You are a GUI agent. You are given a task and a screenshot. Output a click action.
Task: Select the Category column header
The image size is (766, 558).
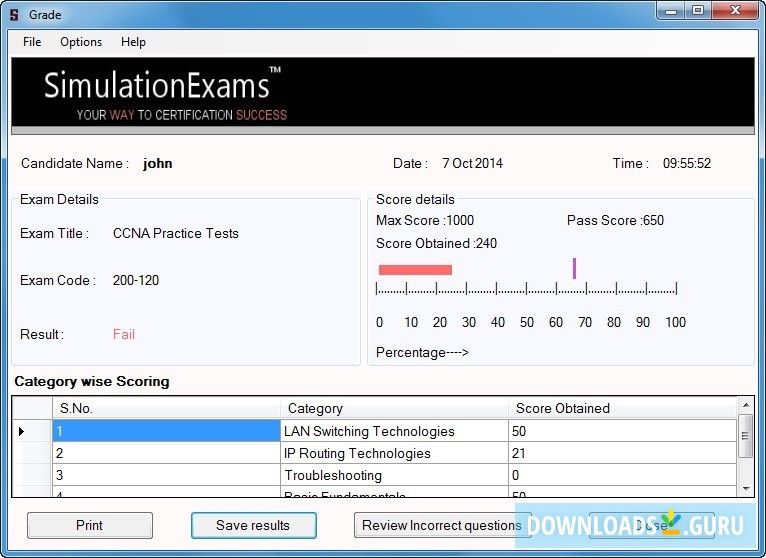(394, 408)
